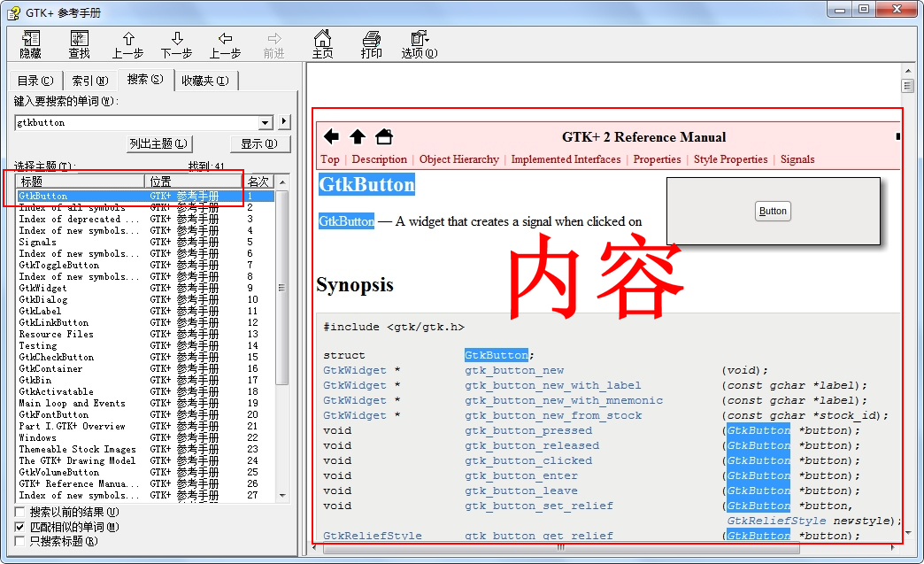Go to the Properties link

point(657,159)
